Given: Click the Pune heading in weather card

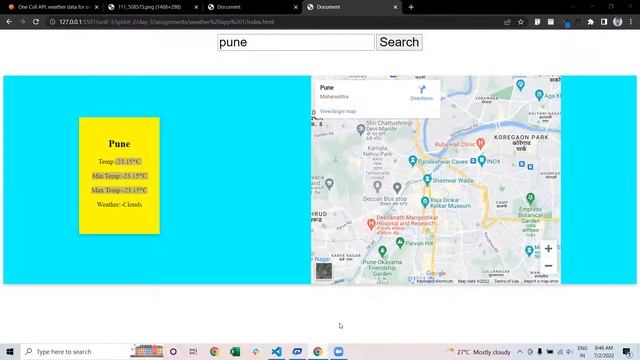Looking at the screenshot, I should coord(119,144).
